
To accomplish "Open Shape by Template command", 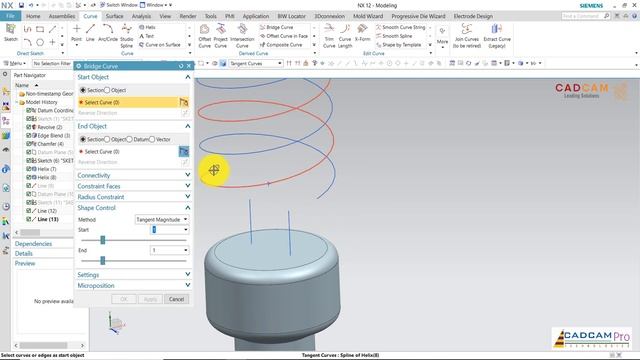I will point(398,45).
